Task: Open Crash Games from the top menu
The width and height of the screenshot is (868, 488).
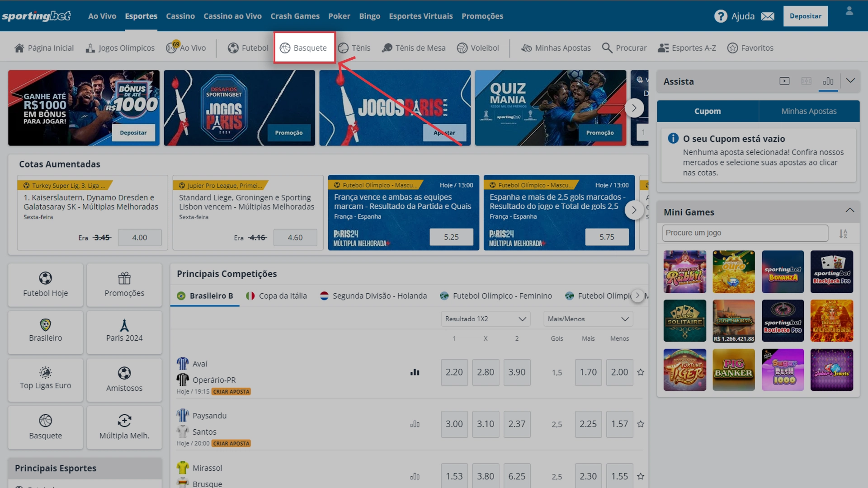Action: click(295, 16)
